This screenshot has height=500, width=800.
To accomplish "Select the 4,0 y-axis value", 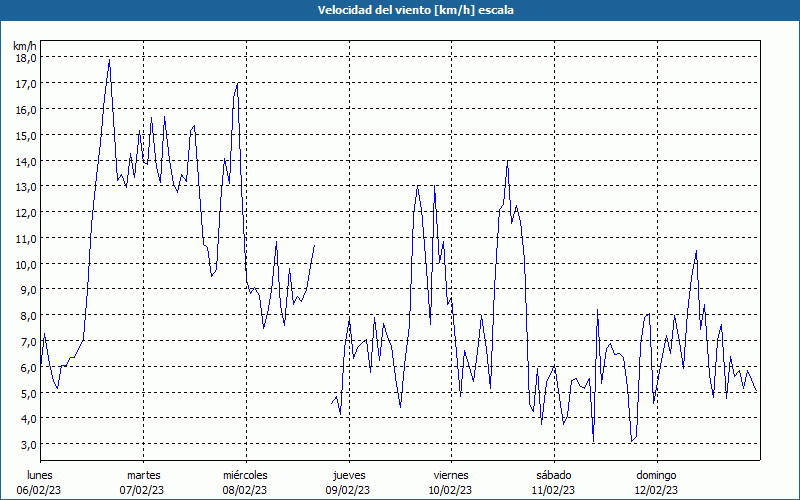I will (x=29, y=419).
